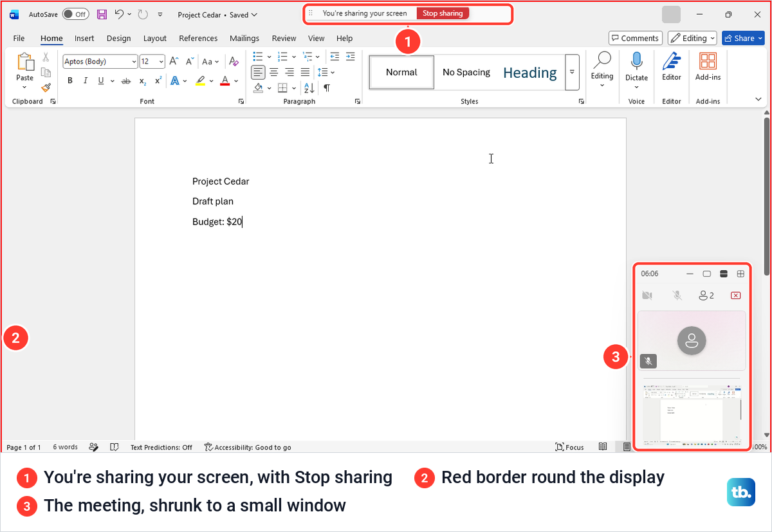Apply superscript formatting
Viewport: 772px width, 532px height.
pos(158,81)
